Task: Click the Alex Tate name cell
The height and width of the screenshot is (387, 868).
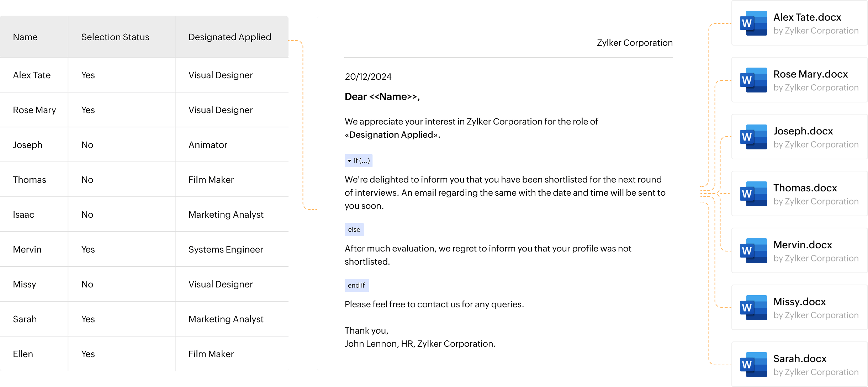Action: coord(32,75)
